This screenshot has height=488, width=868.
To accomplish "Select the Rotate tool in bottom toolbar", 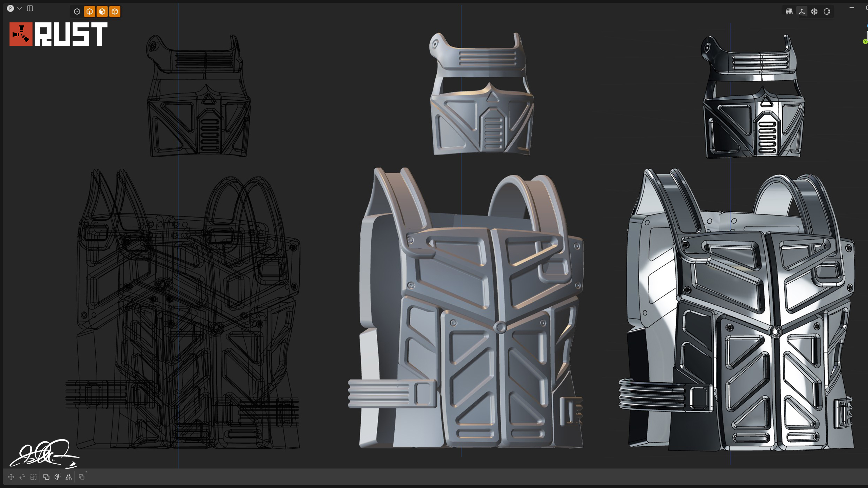I will [x=22, y=477].
